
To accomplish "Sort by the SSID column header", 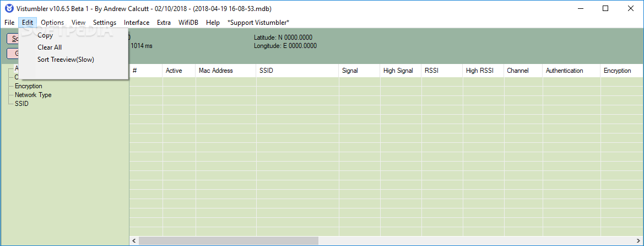I will 297,71.
